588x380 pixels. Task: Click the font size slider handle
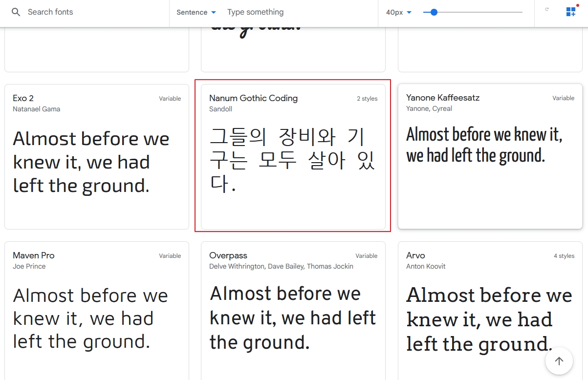coord(434,12)
